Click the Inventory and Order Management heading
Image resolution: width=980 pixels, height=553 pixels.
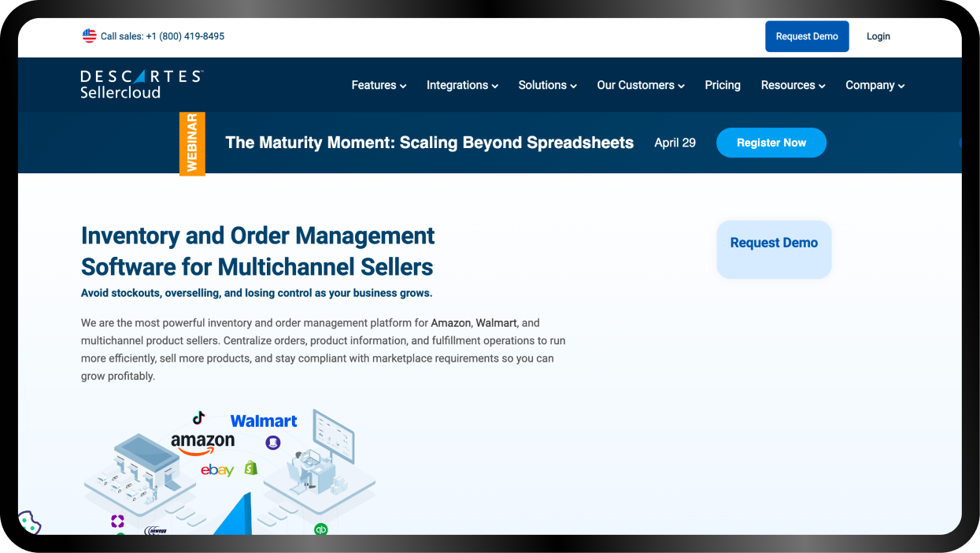(x=257, y=251)
